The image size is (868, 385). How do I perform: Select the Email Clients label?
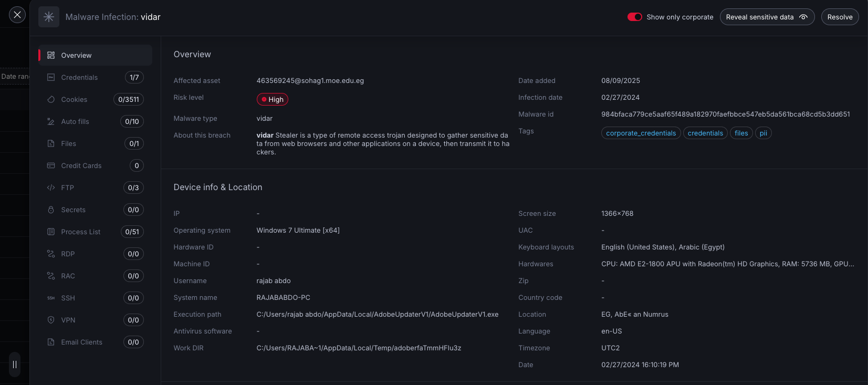(x=82, y=342)
